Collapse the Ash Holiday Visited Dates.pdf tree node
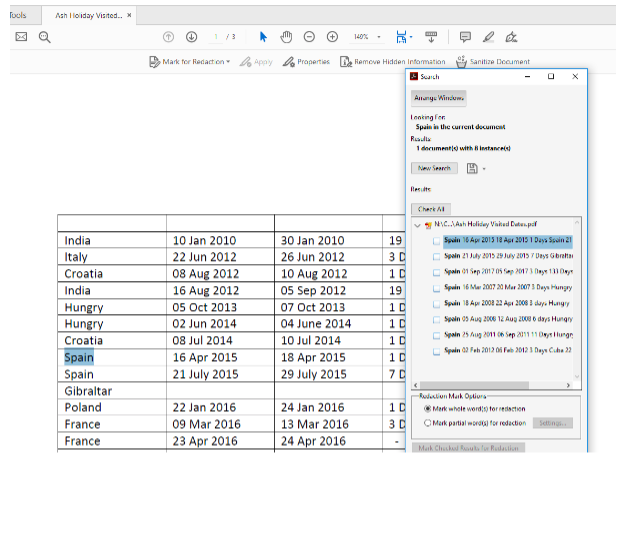Image resolution: width=637 pixels, height=556 pixels. [x=418, y=226]
